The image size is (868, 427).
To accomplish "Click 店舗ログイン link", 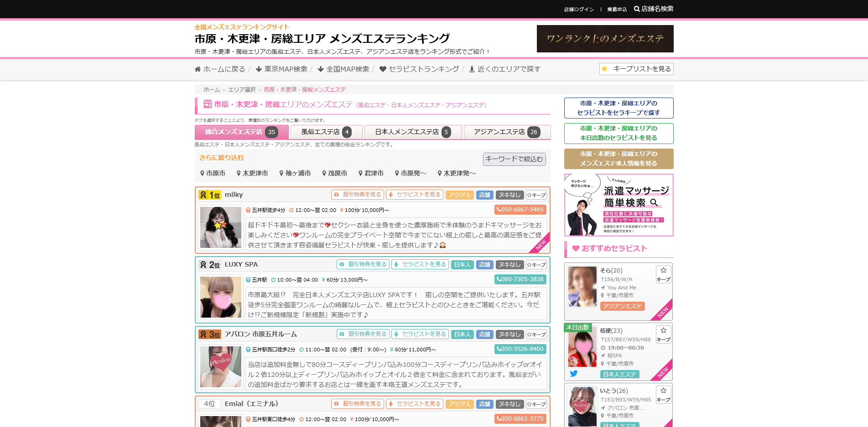I will point(579,9).
